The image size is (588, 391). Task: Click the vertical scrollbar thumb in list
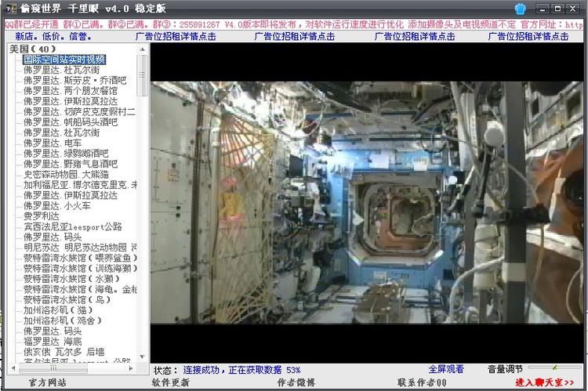[x=142, y=75]
